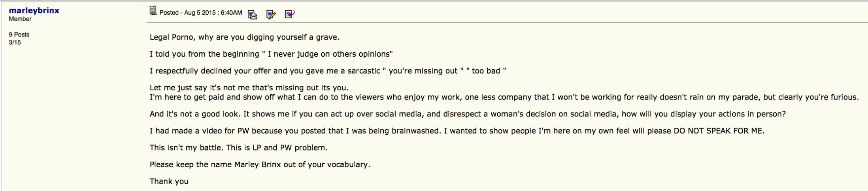868x191 pixels.
Task: Click the edit post pencil icon
Action: [271, 15]
